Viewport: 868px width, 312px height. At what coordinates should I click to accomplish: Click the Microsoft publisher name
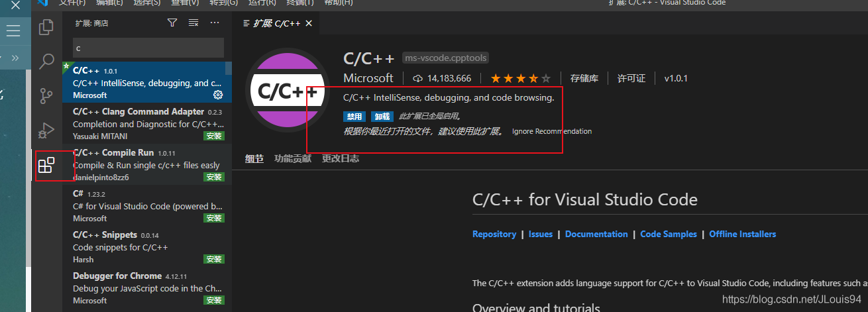(x=368, y=78)
